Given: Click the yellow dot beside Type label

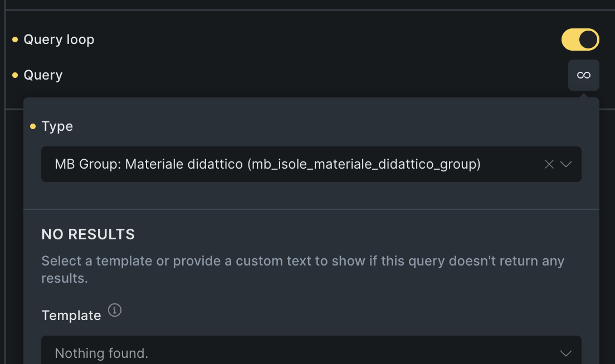Looking at the screenshot, I should pyautogui.click(x=33, y=126).
